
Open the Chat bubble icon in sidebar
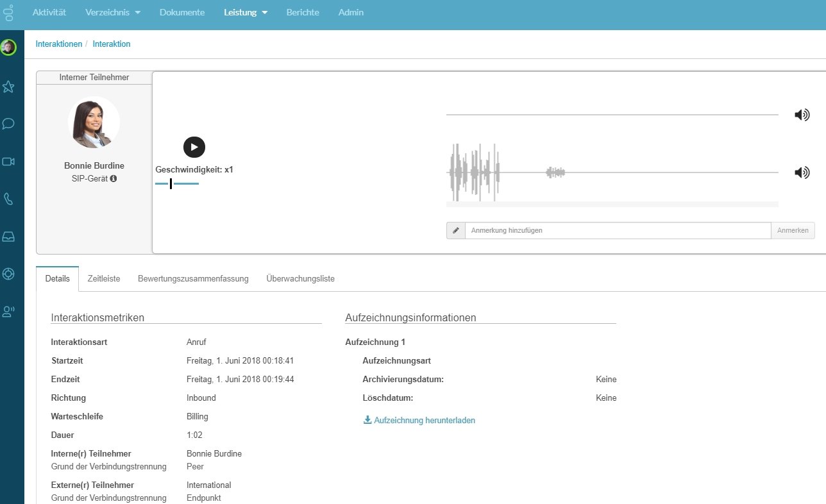tap(8, 124)
